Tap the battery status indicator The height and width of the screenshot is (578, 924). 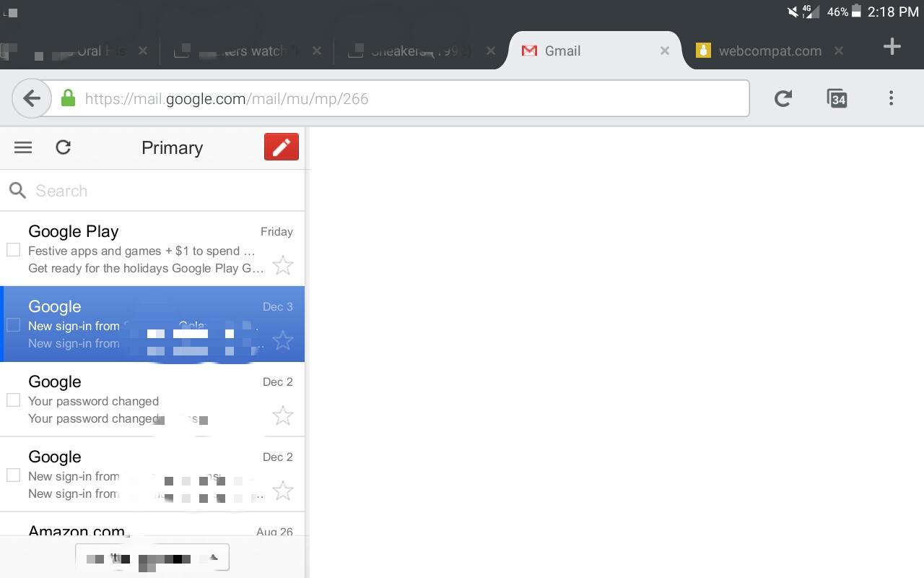tap(856, 12)
